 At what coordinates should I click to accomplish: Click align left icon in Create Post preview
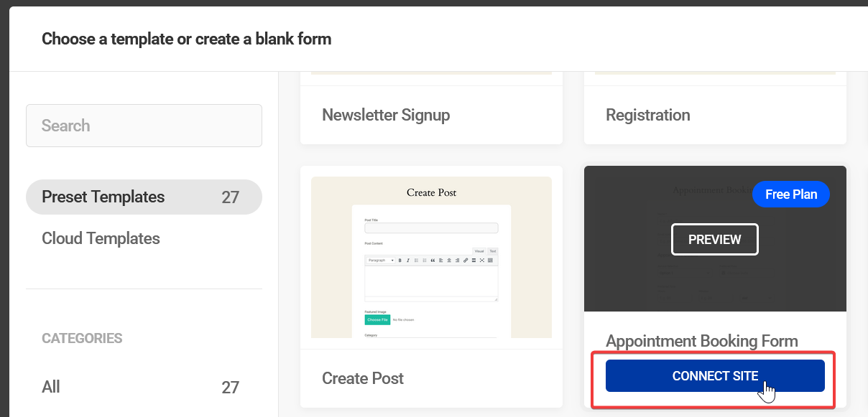coord(440,260)
